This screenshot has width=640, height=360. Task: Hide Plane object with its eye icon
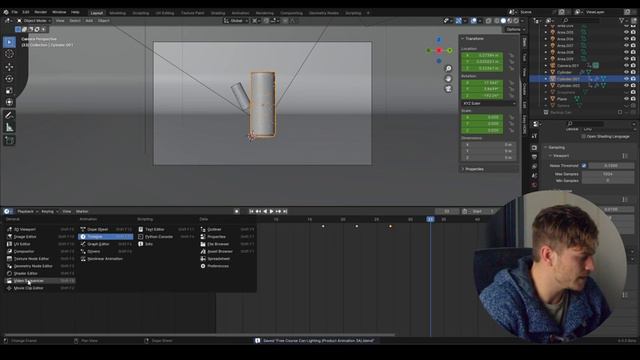[627, 99]
